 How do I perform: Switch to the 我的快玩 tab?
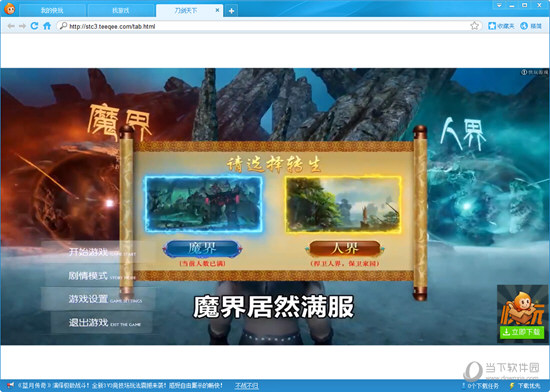(52, 11)
